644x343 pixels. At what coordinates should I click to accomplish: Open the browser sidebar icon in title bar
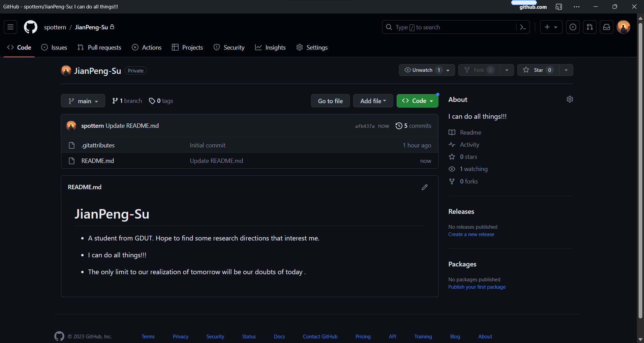tap(559, 7)
